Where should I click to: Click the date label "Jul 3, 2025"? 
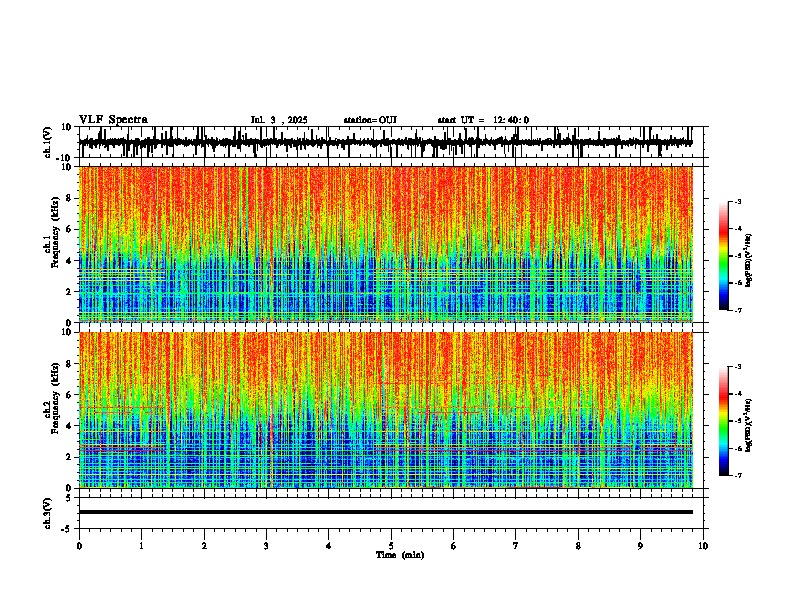click(x=279, y=120)
